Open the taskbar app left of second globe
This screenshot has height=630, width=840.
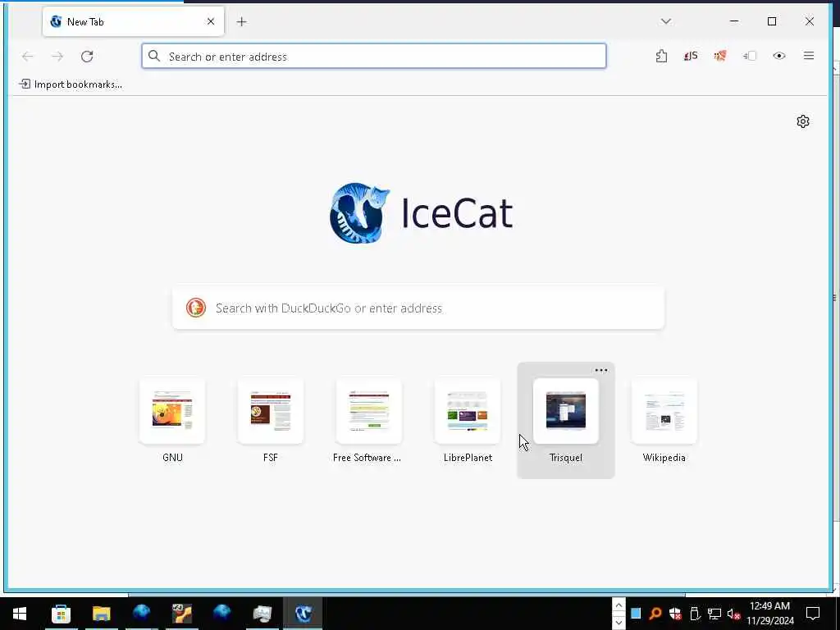coord(181,614)
